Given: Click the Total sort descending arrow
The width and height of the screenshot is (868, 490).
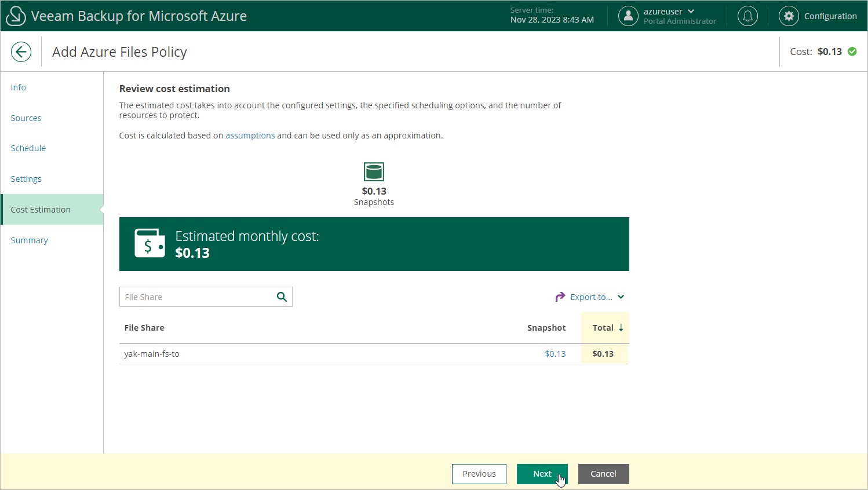Looking at the screenshot, I should (x=621, y=328).
